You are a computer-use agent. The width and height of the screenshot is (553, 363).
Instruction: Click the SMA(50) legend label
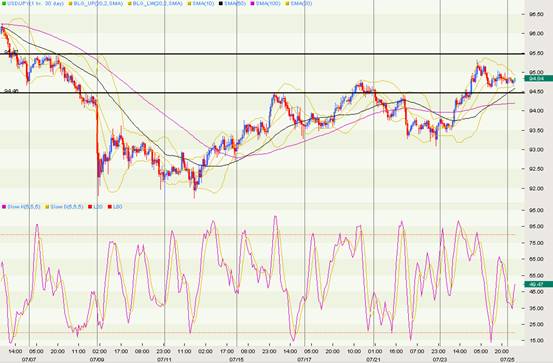point(235,4)
